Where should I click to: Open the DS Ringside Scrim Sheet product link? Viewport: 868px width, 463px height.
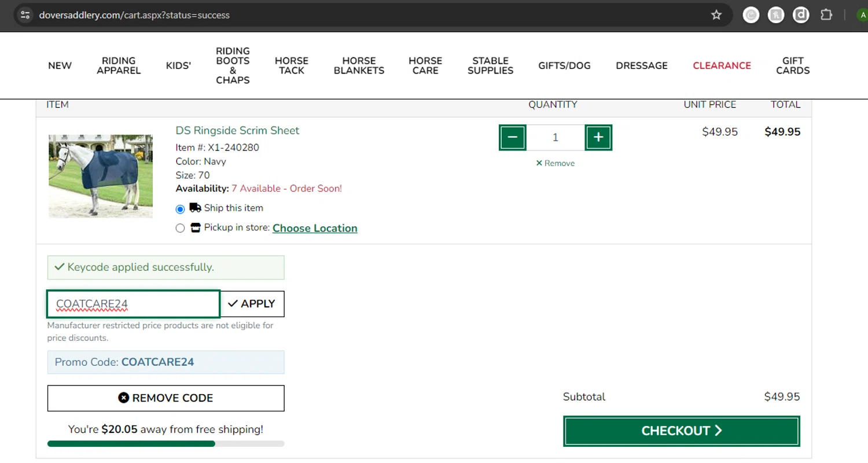(x=237, y=130)
